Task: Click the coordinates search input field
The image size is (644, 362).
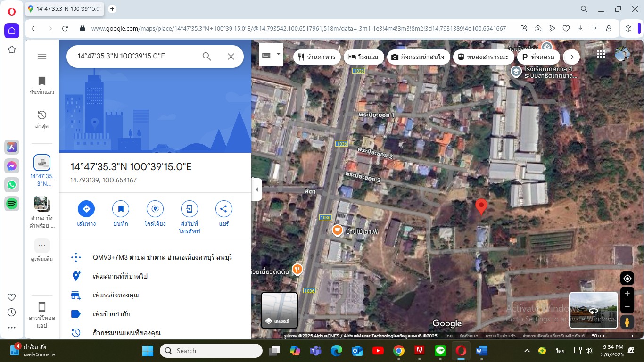Action: coord(134,57)
